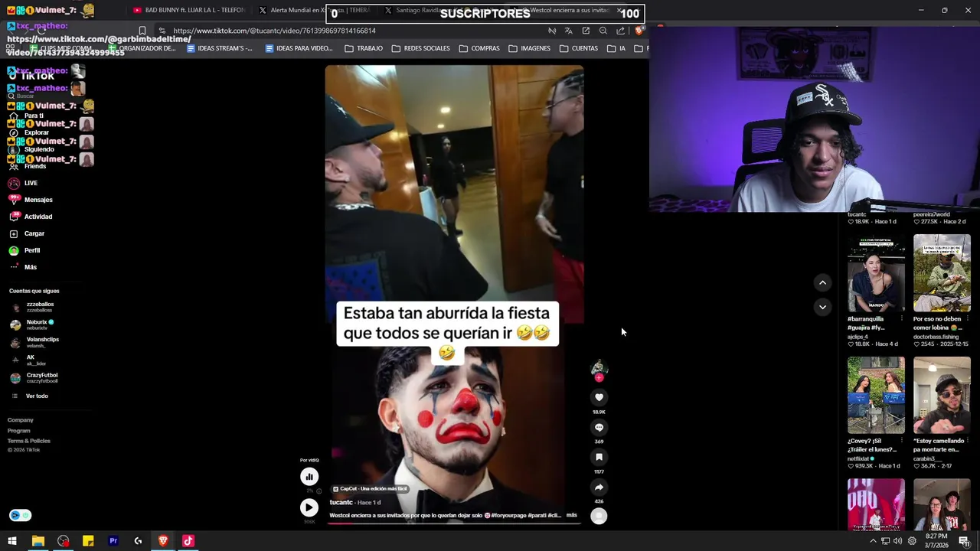Play the video with the round play button
Viewport: 980px width, 551px height.
click(x=309, y=507)
